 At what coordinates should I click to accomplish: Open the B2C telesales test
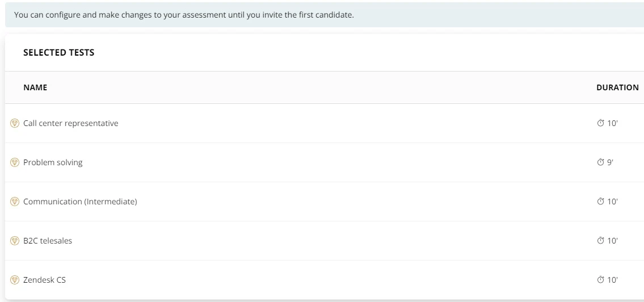coord(48,241)
